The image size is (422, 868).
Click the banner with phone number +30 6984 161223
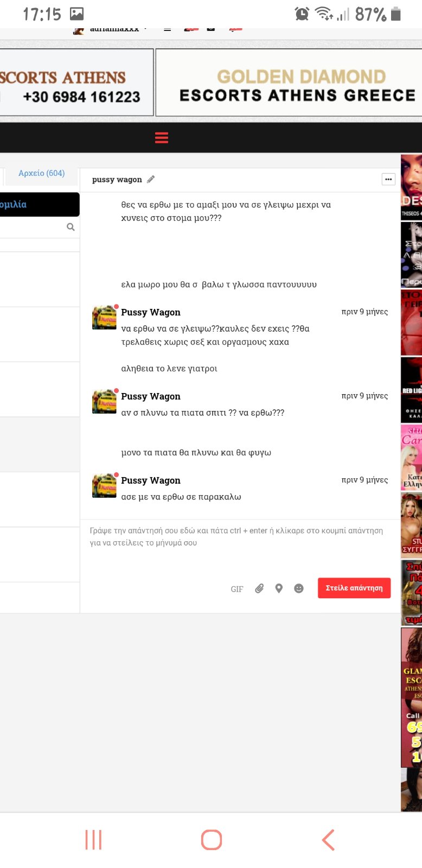[x=76, y=83]
